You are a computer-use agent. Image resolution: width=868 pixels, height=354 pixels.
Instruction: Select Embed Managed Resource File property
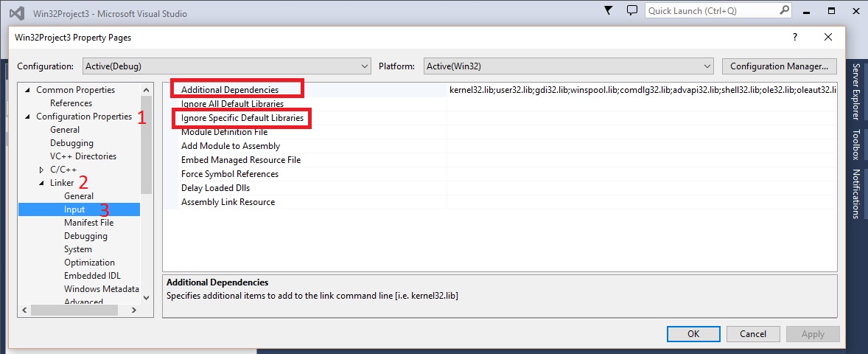[241, 159]
